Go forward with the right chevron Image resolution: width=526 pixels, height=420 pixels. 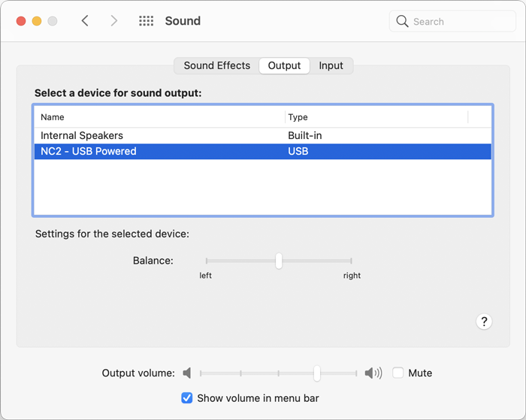coord(114,21)
